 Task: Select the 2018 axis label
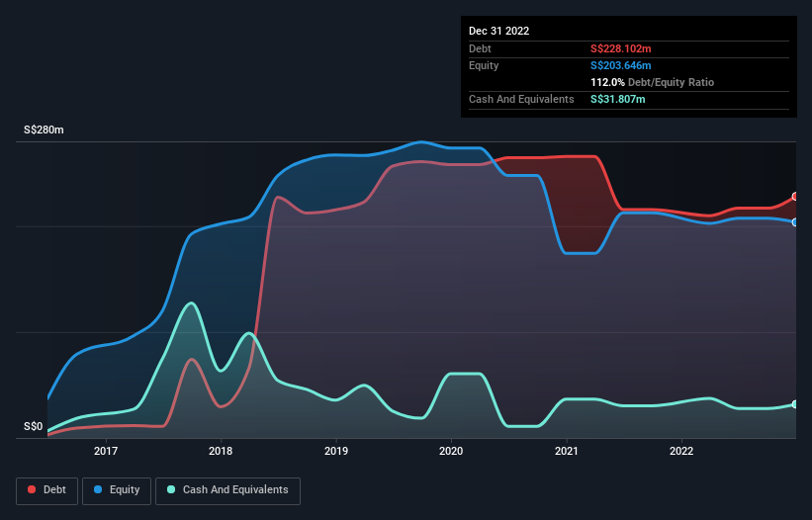221,451
